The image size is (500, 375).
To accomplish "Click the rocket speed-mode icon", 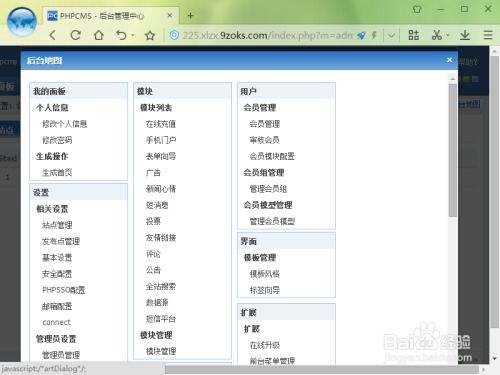I will click(361, 35).
